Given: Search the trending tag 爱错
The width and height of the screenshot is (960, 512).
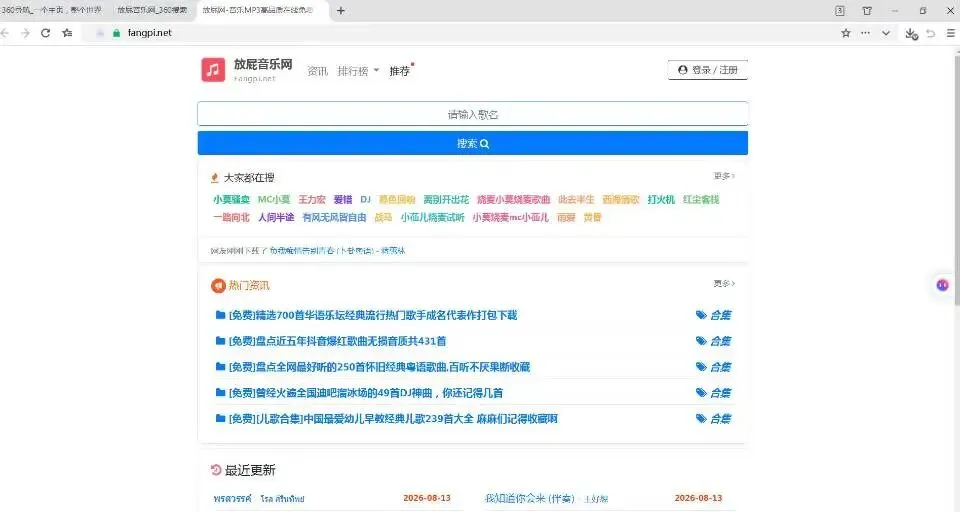Looking at the screenshot, I should pyautogui.click(x=343, y=199).
